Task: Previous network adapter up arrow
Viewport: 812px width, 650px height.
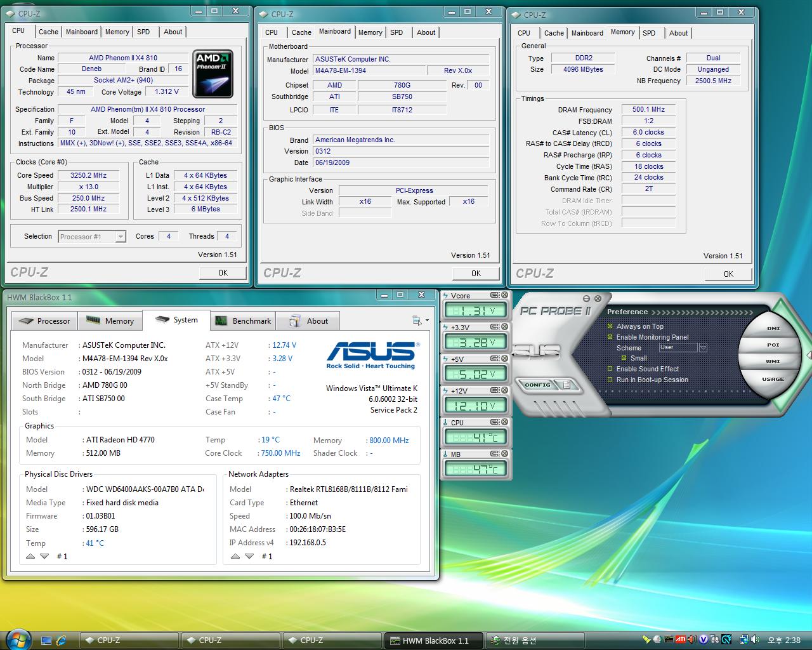Action: [x=235, y=556]
